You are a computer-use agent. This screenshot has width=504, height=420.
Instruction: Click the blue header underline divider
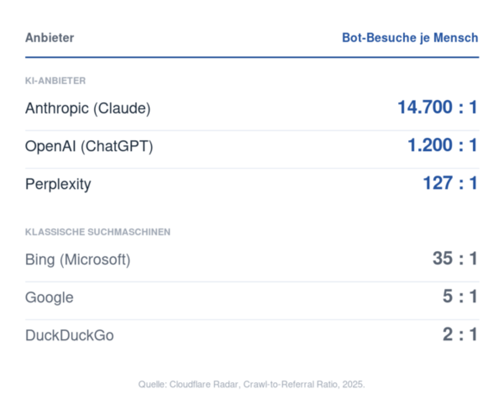tap(252, 57)
